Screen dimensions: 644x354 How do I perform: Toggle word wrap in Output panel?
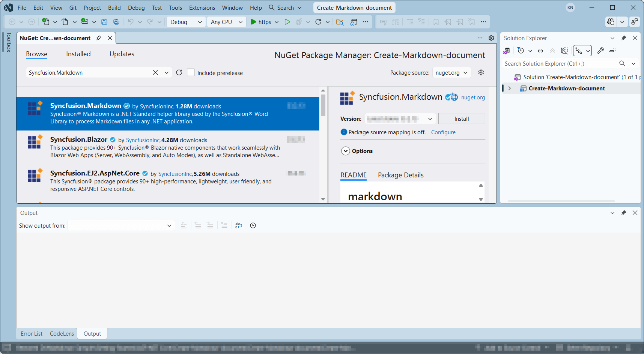point(239,225)
